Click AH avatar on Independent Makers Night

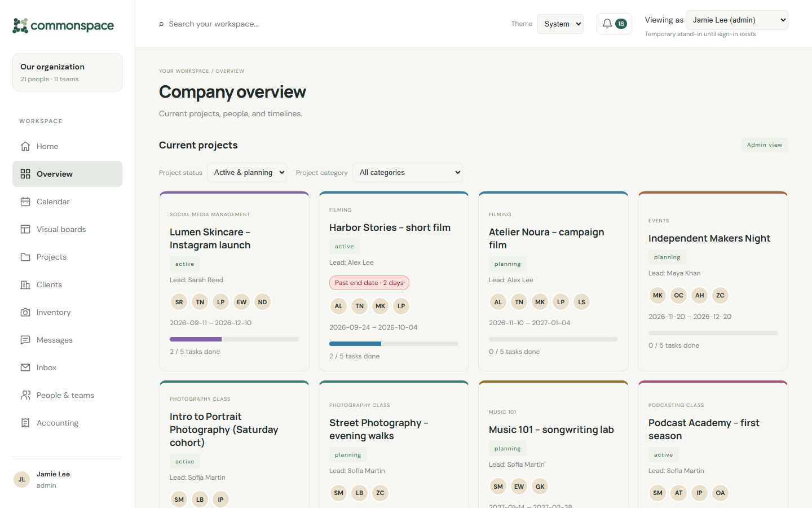pyautogui.click(x=699, y=295)
